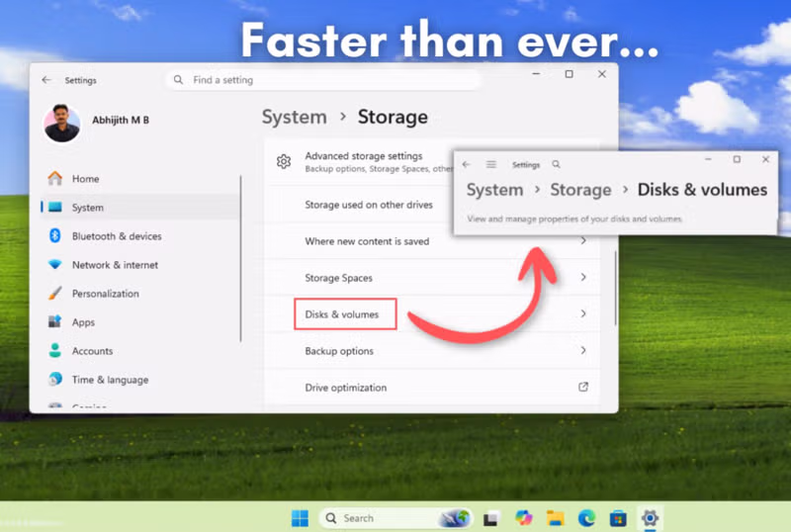Open Network & internet settings
791x532 pixels.
click(x=114, y=265)
